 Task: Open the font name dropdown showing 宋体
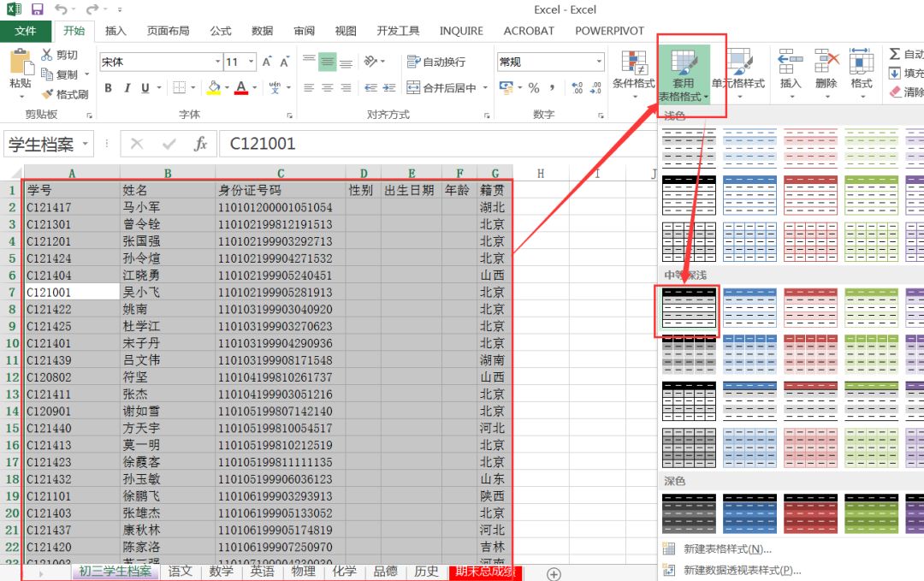[x=217, y=62]
